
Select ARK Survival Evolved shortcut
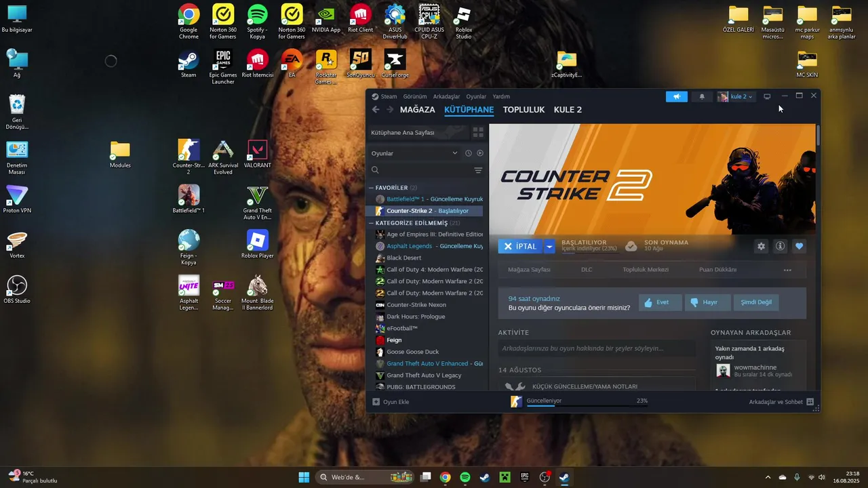coord(223,157)
